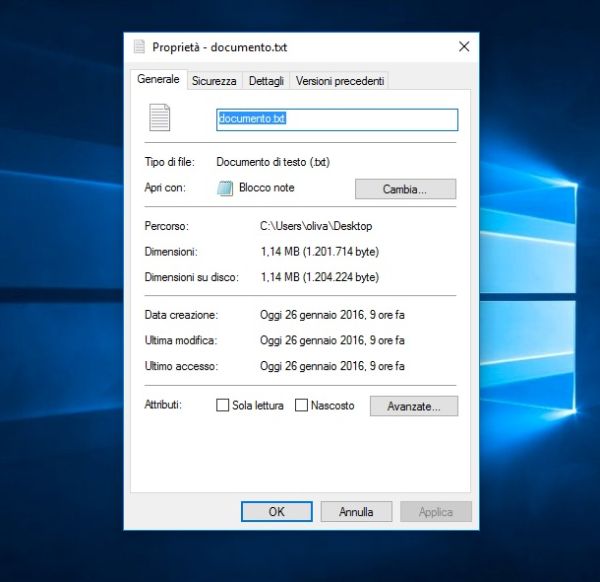Switch to the Generale tab
Image resolution: width=600 pixels, height=582 pixels.
(158, 80)
